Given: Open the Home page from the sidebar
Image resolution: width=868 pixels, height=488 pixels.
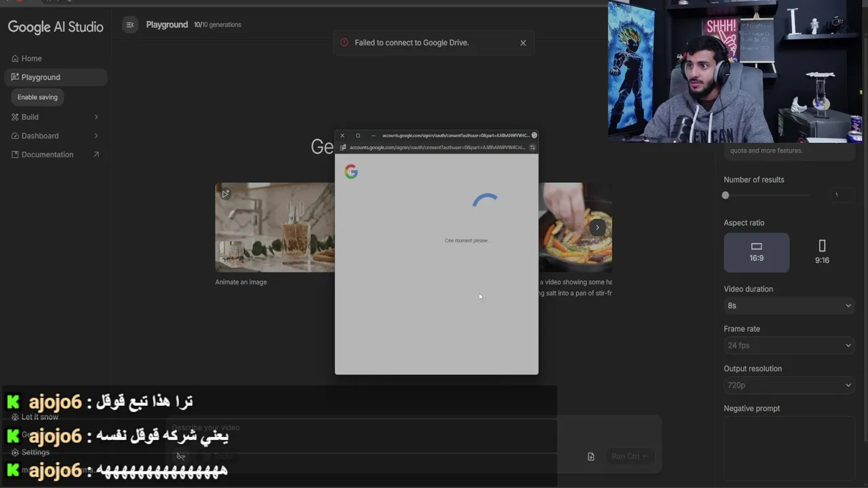Looking at the screenshot, I should coord(56,58).
